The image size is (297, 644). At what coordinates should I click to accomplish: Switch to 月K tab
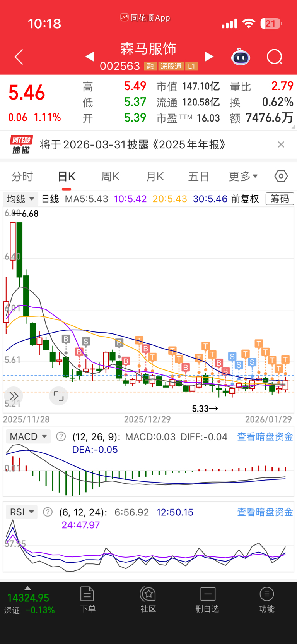pyautogui.click(x=155, y=177)
